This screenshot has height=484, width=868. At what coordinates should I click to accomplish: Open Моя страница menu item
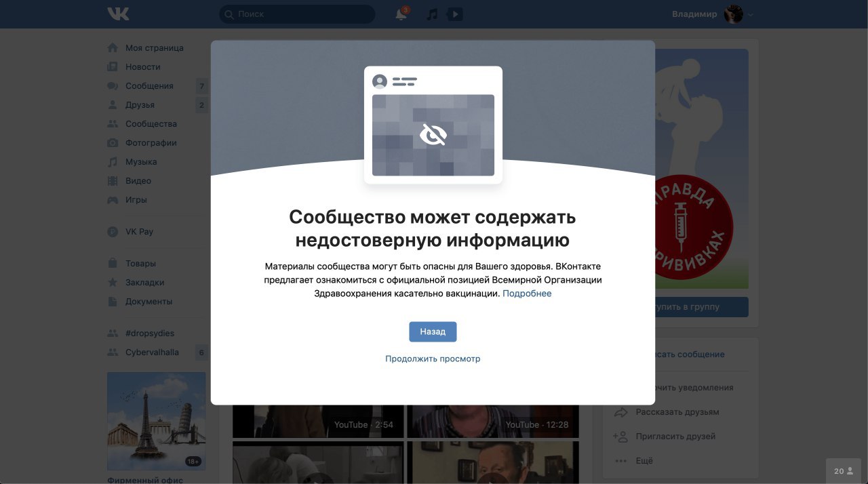tap(155, 48)
